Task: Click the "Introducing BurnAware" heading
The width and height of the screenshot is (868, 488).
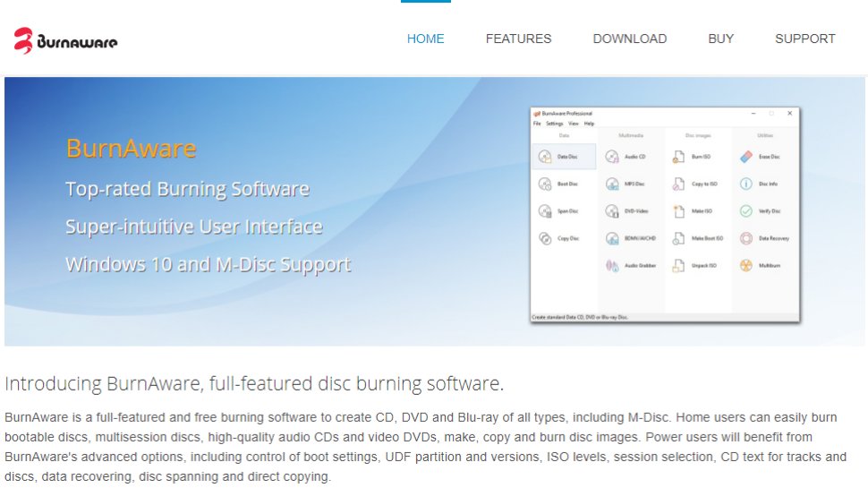Action: pyautogui.click(x=254, y=383)
